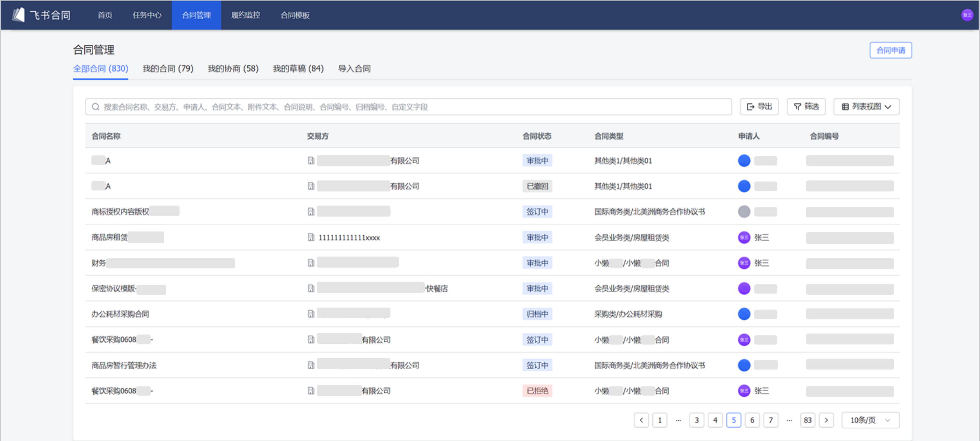Click the Feishu Contract logo icon
980x441 pixels.
coord(18,15)
